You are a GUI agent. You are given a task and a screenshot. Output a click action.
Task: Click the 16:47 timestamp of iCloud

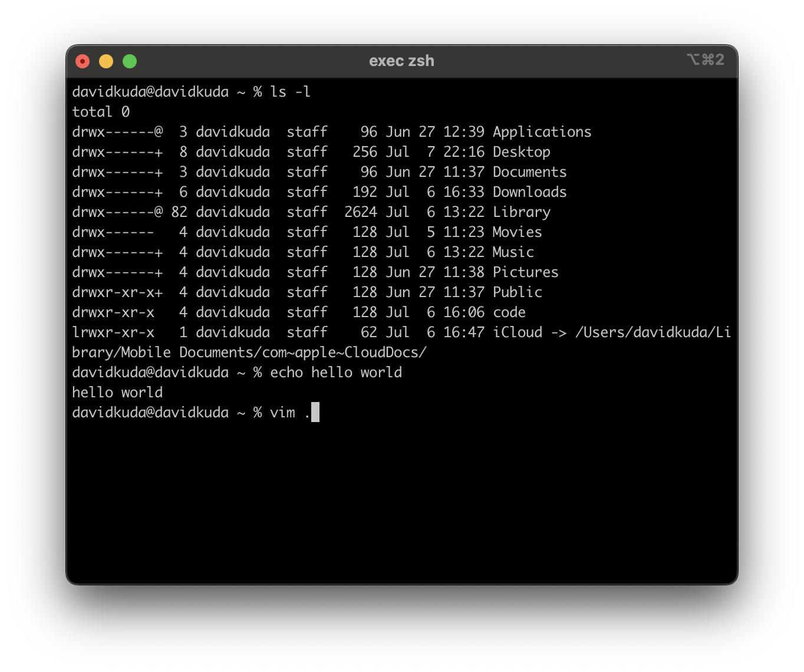(x=464, y=332)
